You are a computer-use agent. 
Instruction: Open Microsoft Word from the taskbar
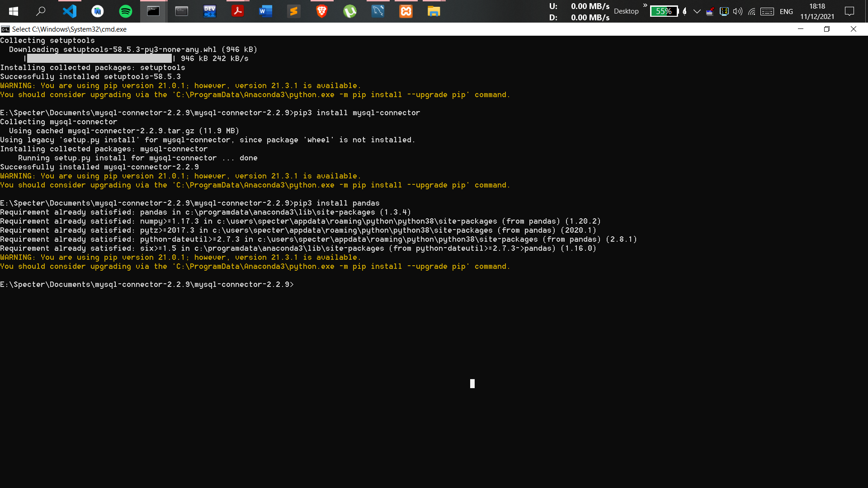coord(265,11)
